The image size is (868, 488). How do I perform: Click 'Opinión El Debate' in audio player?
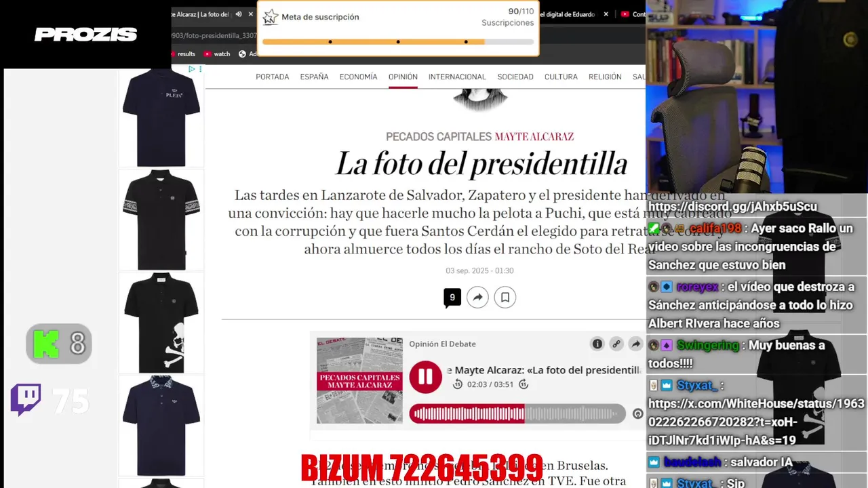(x=442, y=344)
